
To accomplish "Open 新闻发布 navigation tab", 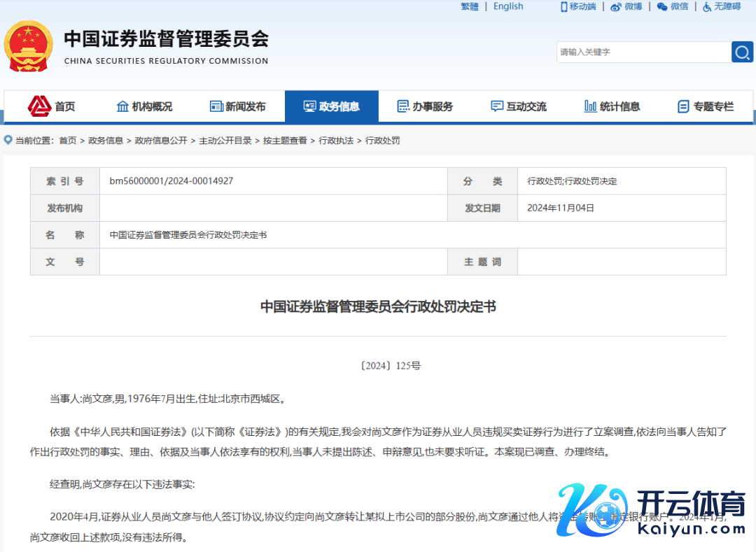I will point(238,106).
